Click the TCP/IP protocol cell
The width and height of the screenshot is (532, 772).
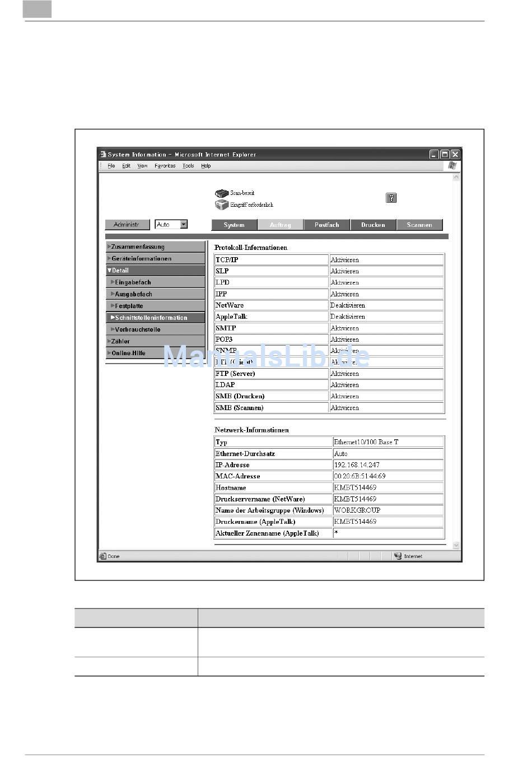272,260
